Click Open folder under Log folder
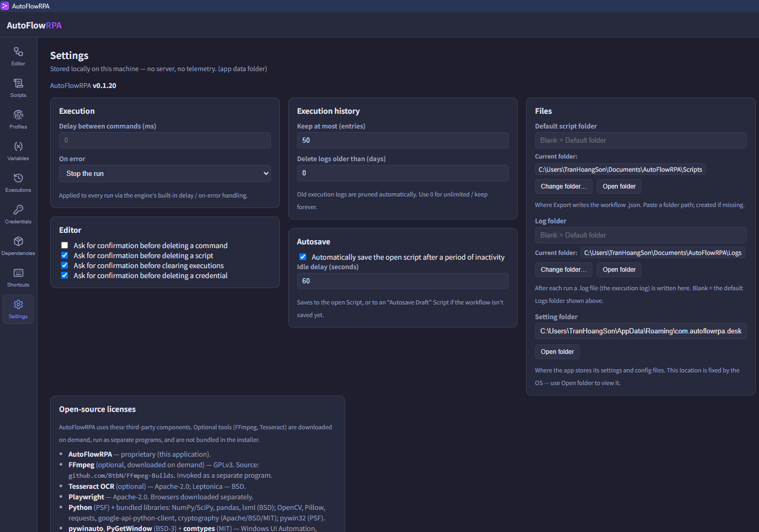This screenshot has width=759, height=532. 619,270
